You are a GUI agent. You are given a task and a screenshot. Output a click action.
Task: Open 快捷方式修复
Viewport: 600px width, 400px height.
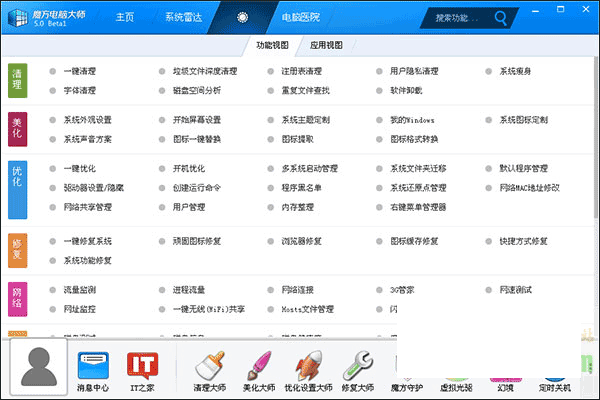(x=523, y=241)
